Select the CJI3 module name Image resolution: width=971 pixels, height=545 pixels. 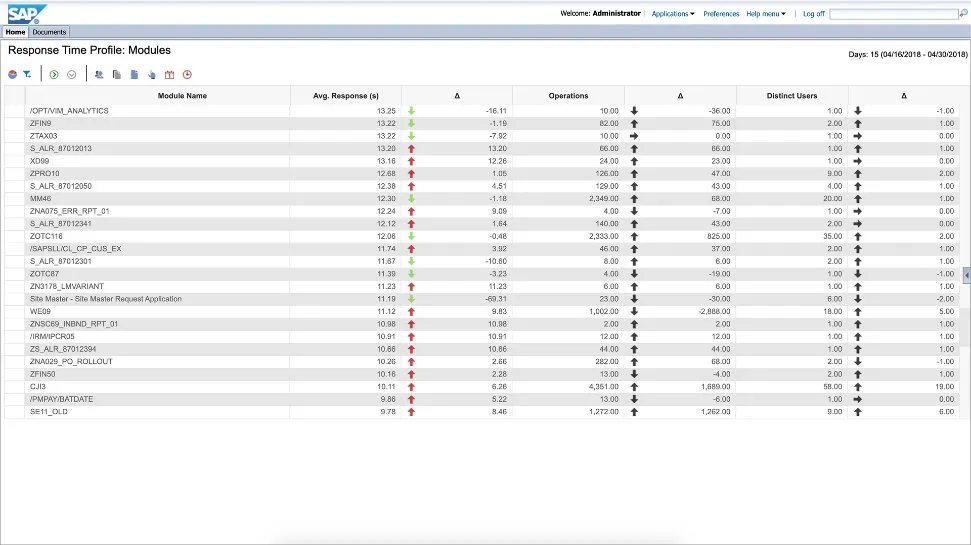click(x=38, y=386)
